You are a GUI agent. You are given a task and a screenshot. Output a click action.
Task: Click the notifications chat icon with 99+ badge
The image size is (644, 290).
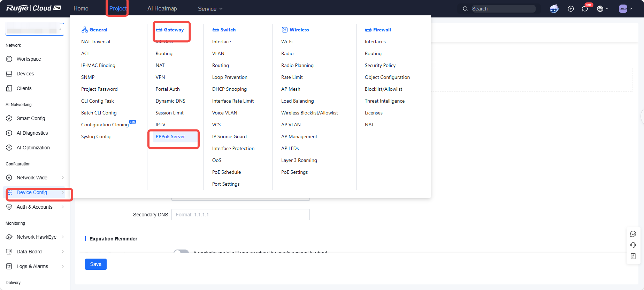point(585,9)
